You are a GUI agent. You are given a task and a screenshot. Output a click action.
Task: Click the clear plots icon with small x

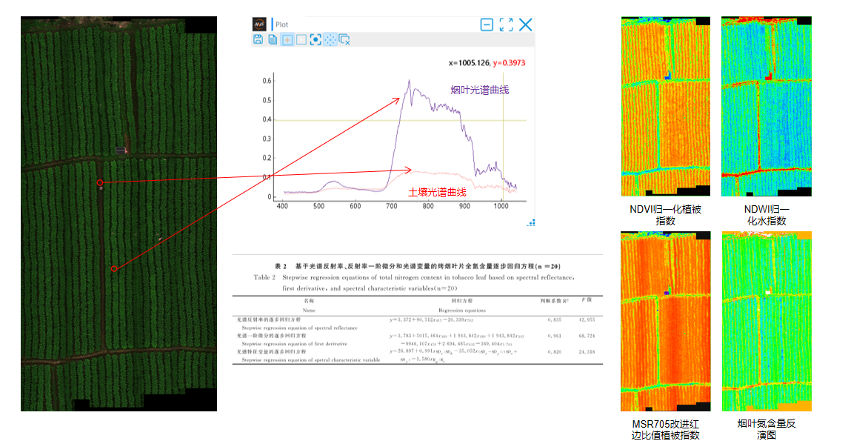coord(344,39)
